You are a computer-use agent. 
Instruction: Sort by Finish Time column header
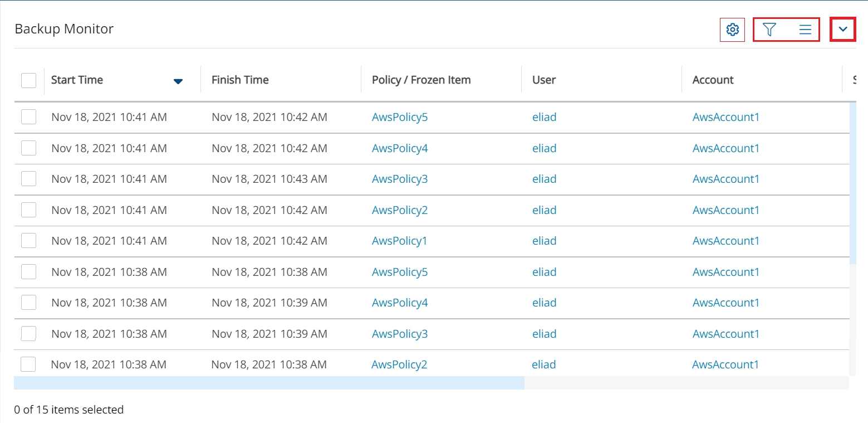pos(240,80)
